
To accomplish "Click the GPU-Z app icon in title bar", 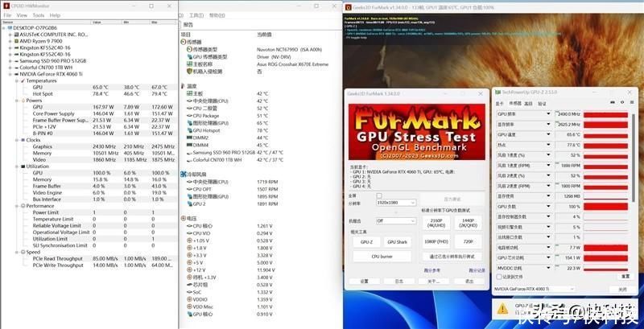I will pyautogui.click(x=498, y=93).
